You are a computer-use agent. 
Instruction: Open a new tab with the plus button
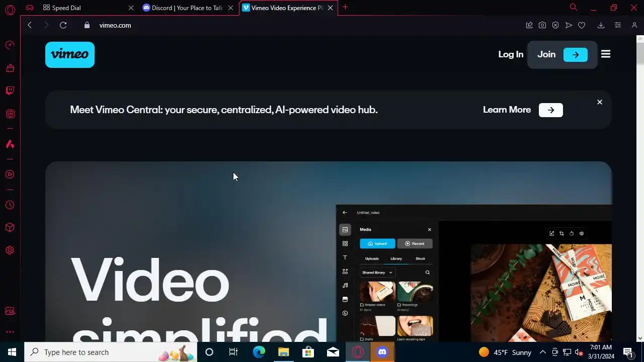[x=345, y=7]
